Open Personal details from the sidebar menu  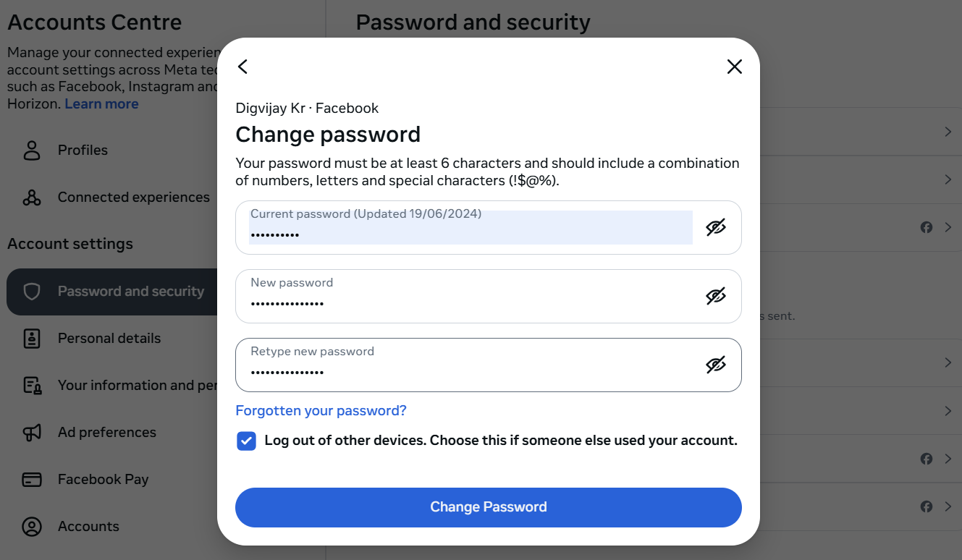coord(109,338)
